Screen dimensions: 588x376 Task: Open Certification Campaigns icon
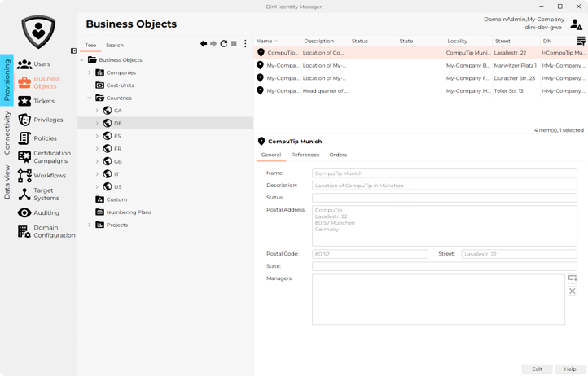(24, 157)
